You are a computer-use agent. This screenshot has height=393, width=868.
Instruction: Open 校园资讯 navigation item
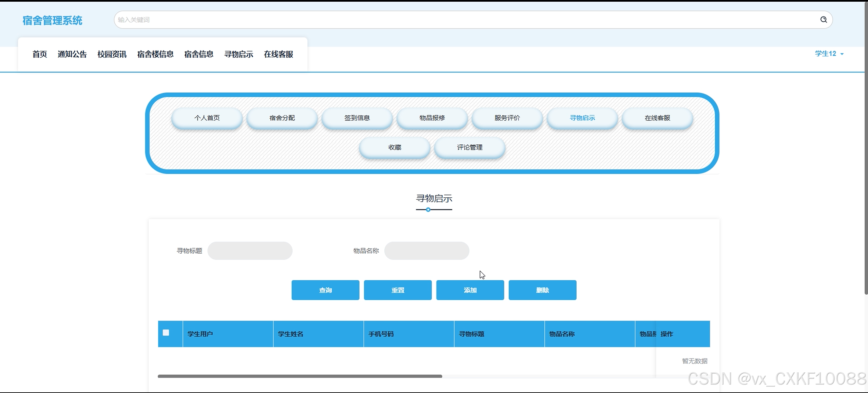112,54
